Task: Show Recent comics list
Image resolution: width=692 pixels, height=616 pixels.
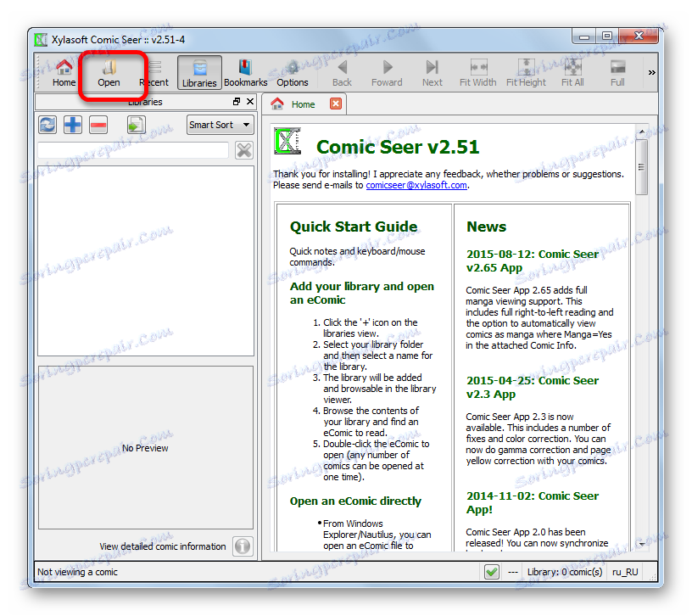Action: click(154, 73)
